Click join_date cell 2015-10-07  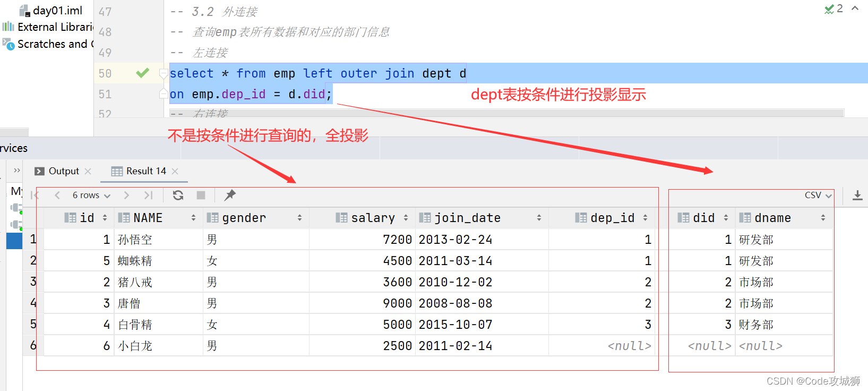tap(482, 325)
